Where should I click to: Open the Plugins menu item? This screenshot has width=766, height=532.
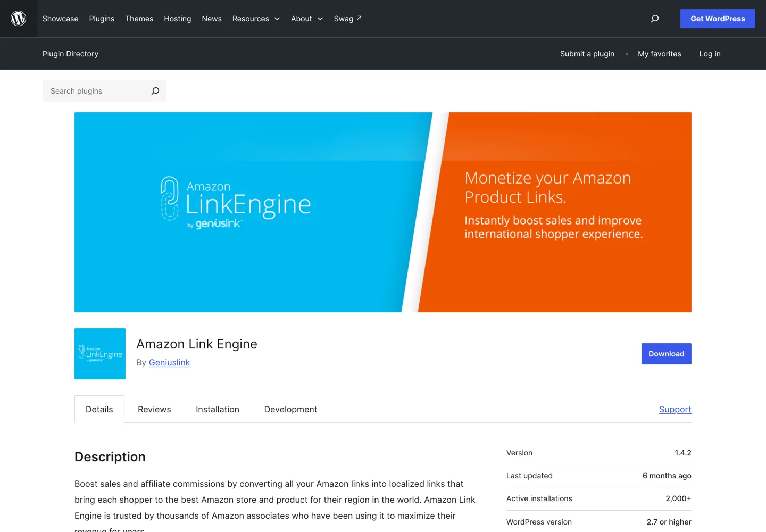pos(102,19)
